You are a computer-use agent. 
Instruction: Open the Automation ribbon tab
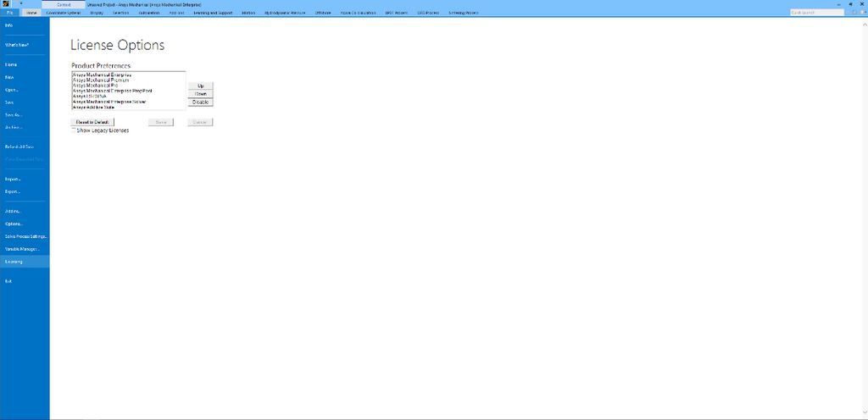(149, 12)
